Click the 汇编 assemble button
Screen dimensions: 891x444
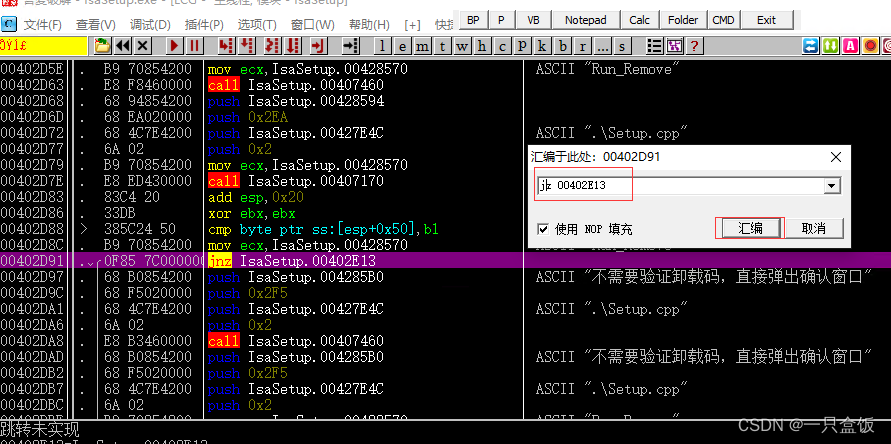[x=750, y=229]
